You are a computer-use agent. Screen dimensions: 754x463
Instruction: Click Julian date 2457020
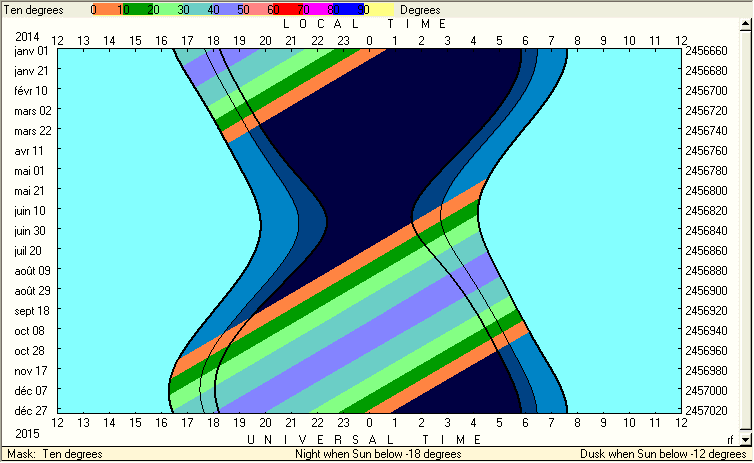point(706,411)
